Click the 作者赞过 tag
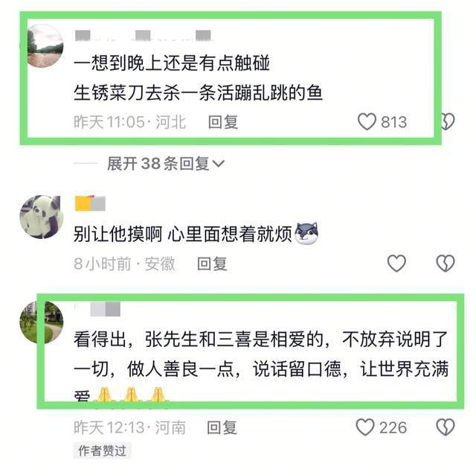Screen dimensions: 476x475 pyautogui.click(x=103, y=450)
